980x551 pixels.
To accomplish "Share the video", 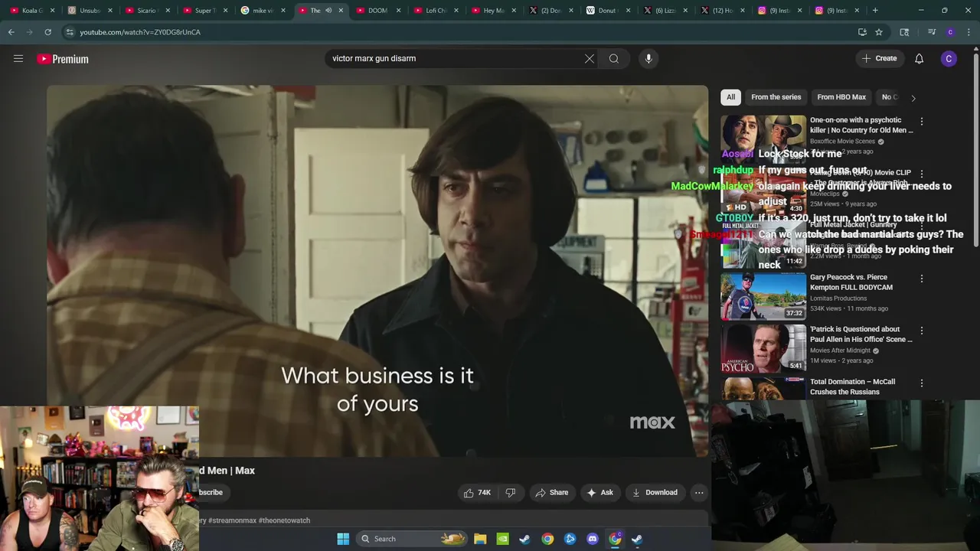I will [x=551, y=493].
